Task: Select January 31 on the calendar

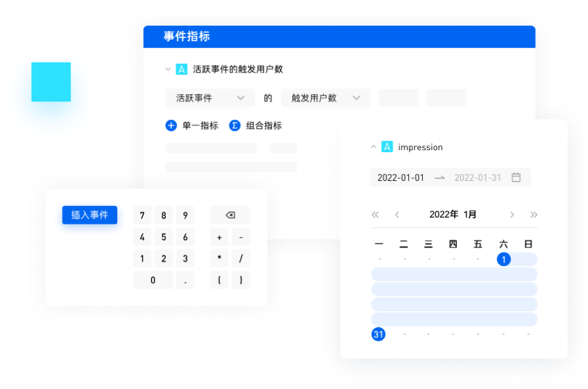Action: click(x=379, y=334)
